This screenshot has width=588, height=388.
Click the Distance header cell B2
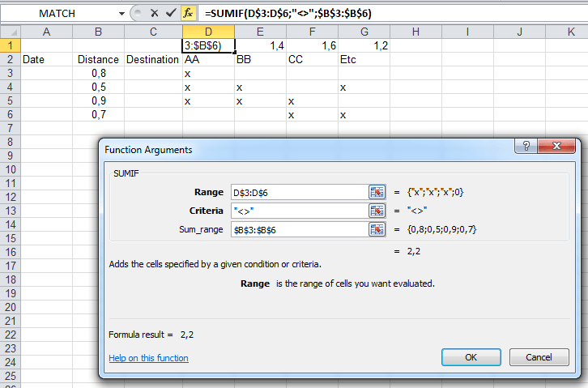tap(98, 59)
